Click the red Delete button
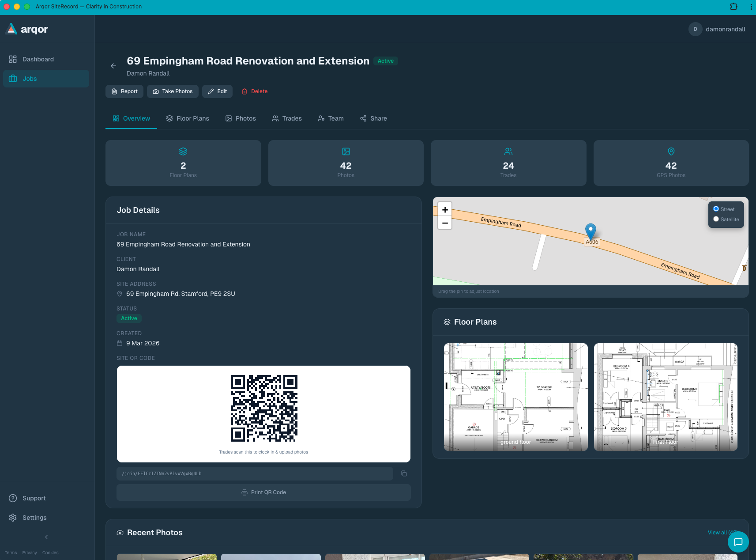This screenshot has height=560, width=756. click(x=255, y=91)
